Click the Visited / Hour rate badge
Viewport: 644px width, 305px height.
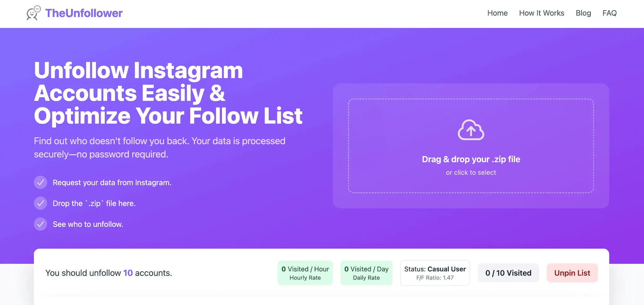point(305,273)
